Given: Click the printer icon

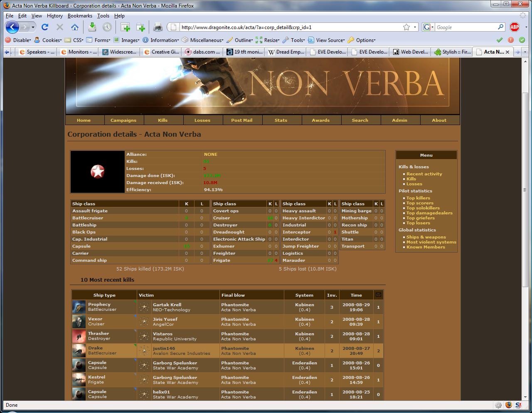Looking at the screenshot, I should click(x=158, y=27).
